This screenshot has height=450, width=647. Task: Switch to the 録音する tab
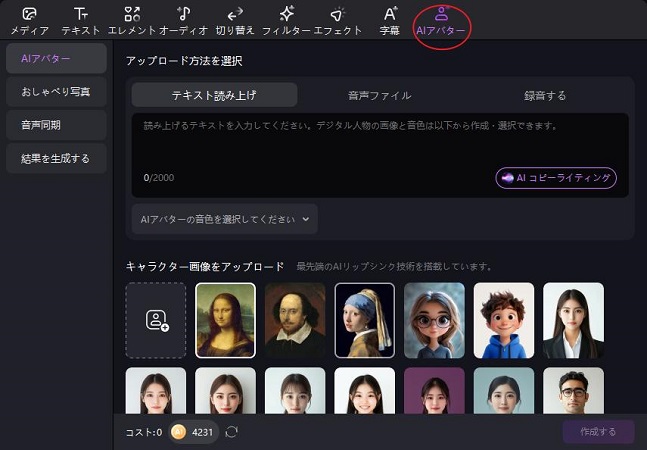point(545,95)
